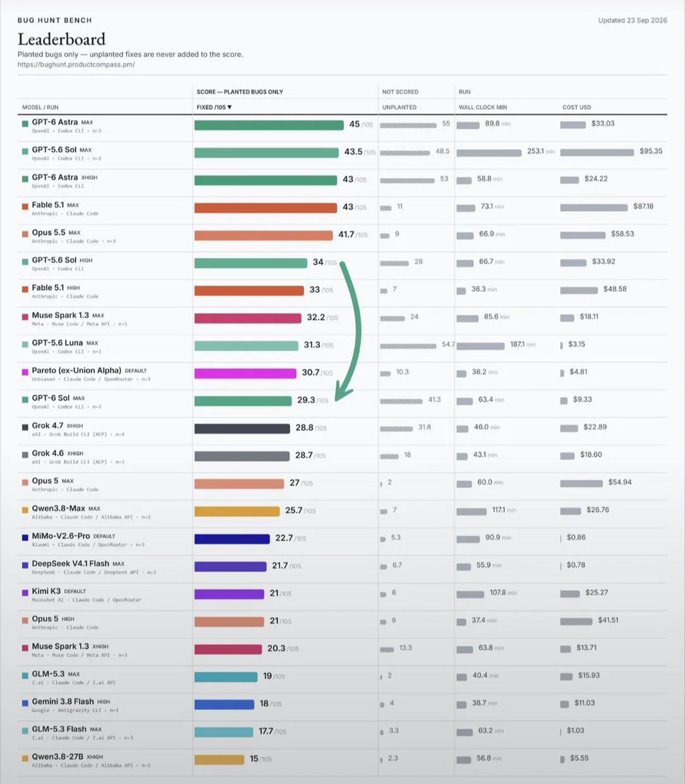Viewport: 685px width, 784px height.
Task: Select the Gemini 3.8 Flash row name
Action: (x=71, y=701)
